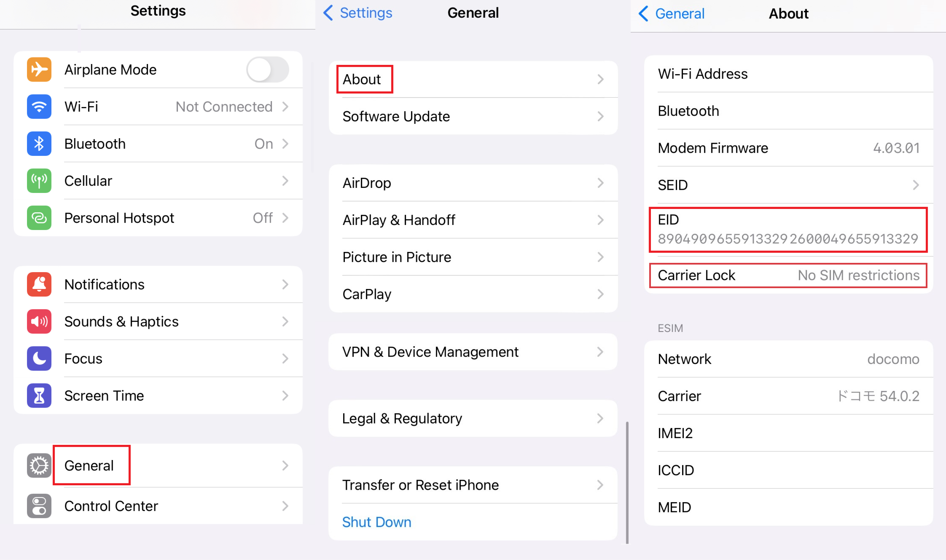Tap the orange Airplane Mode icon

tap(39, 70)
